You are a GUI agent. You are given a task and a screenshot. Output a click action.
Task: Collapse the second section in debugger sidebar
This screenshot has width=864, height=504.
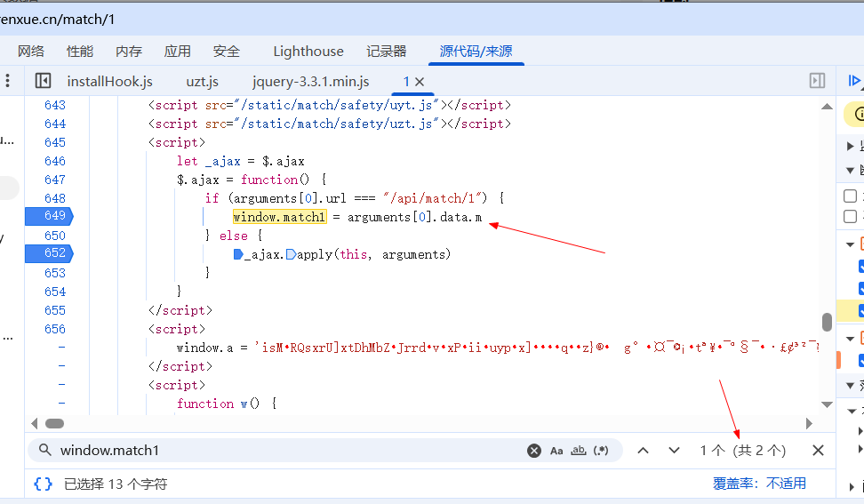tap(851, 170)
